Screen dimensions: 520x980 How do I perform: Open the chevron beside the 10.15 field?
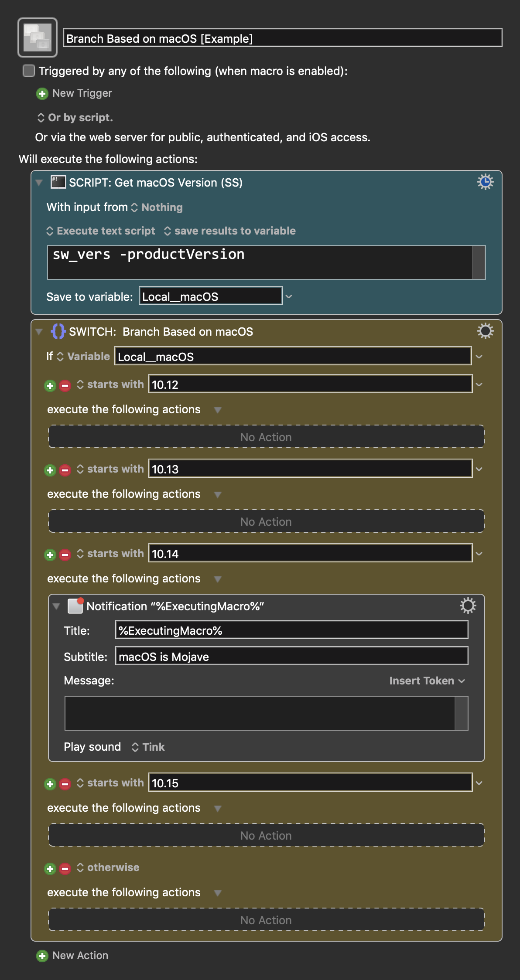(x=479, y=783)
